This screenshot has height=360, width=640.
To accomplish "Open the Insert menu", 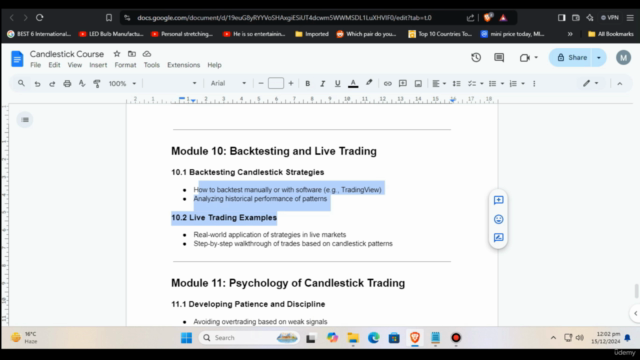I will pyautogui.click(x=98, y=65).
